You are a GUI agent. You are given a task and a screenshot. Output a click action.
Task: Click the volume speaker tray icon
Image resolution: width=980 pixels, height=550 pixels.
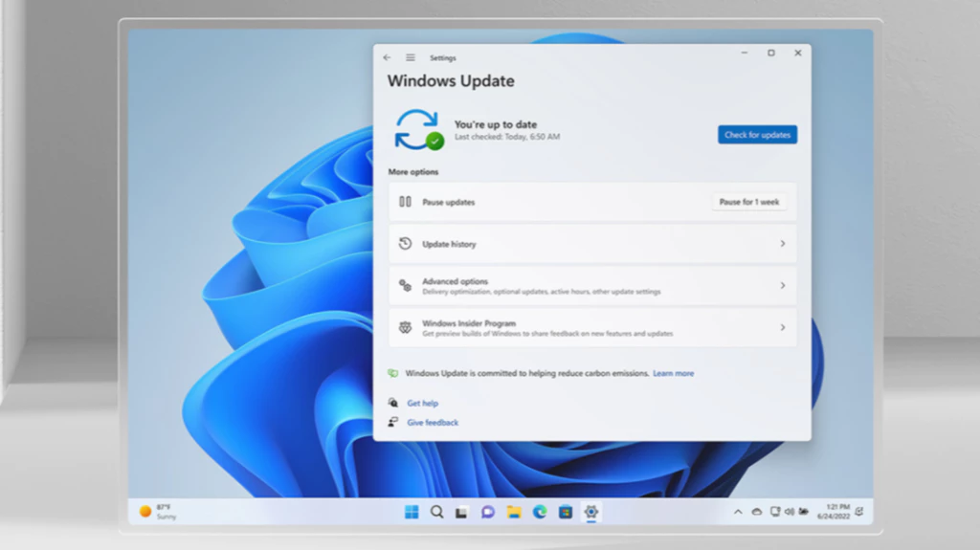tap(790, 512)
